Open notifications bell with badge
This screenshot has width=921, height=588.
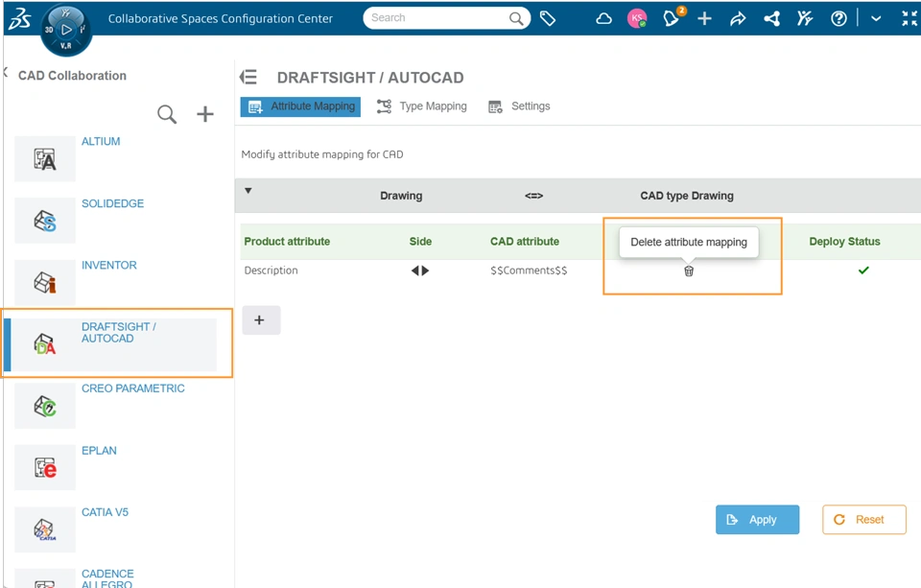pos(672,18)
